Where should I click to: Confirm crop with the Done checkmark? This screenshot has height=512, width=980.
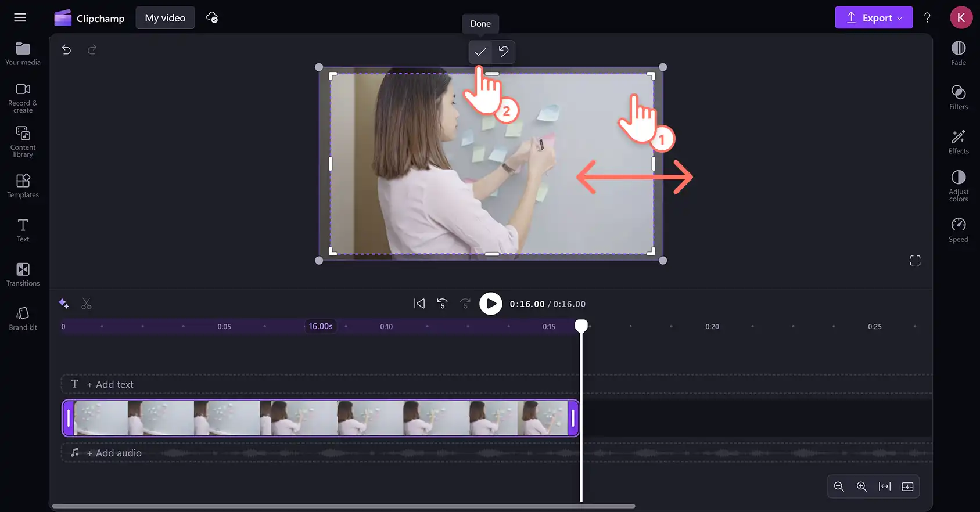(x=480, y=52)
